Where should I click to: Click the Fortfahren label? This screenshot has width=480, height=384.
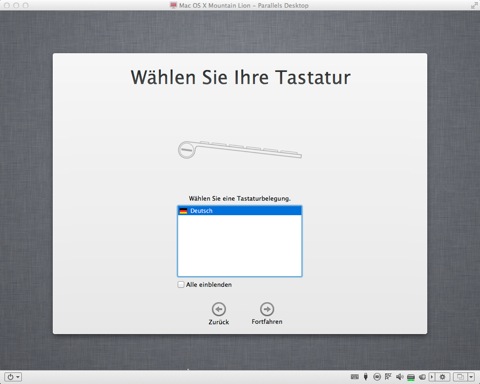[x=267, y=322]
